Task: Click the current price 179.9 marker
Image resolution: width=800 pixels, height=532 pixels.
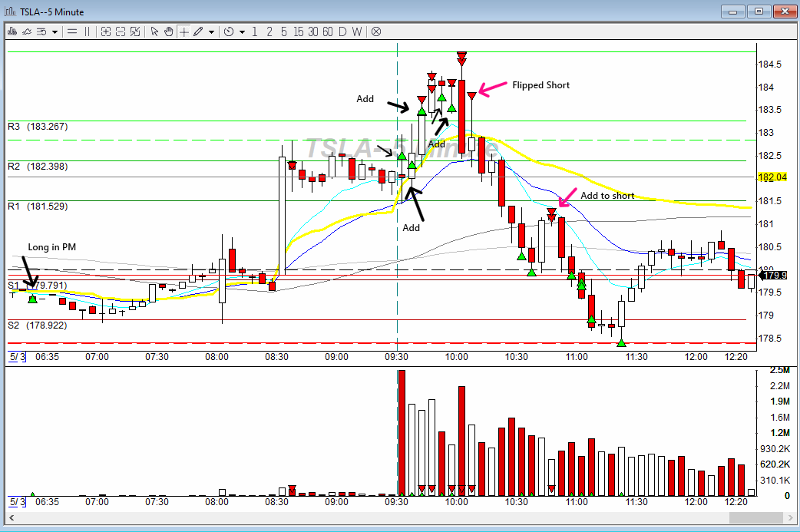Action: [774, 276]
